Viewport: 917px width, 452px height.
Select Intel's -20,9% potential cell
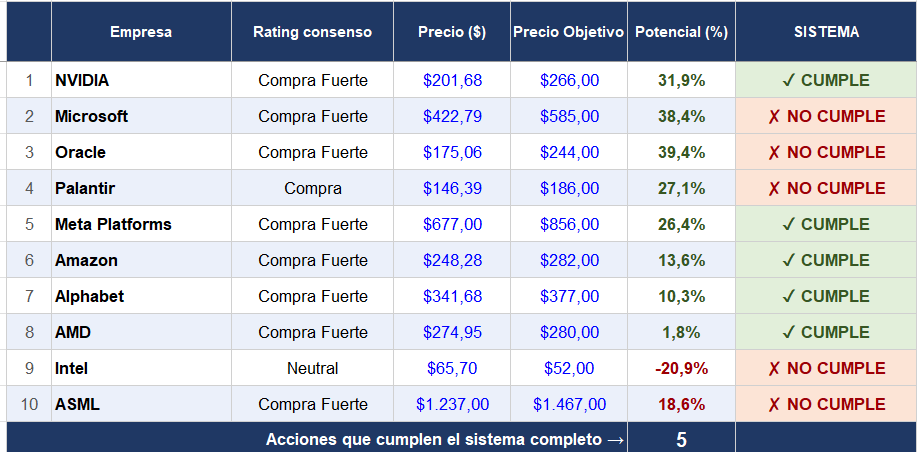[x=681, y=368]
